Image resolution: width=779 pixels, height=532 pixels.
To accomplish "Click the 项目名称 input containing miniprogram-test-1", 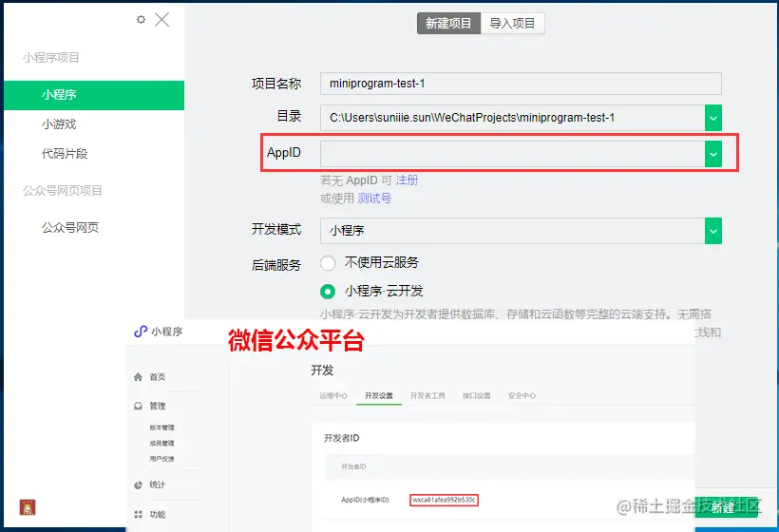I will (521, 84).
